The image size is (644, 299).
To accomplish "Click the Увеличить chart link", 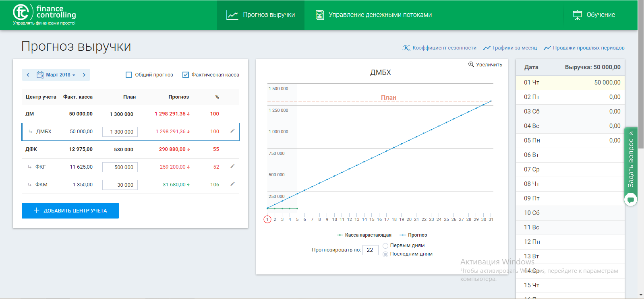I will click(x=489, y=65).
